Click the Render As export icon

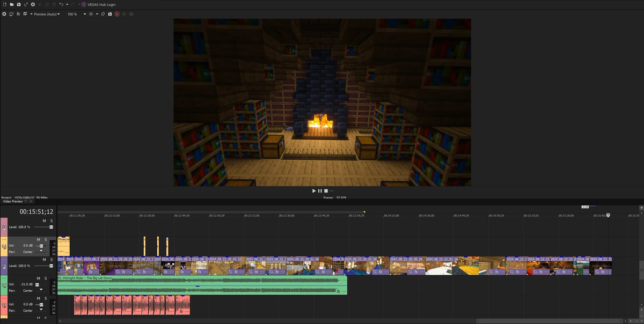click(x=26, y=4)
